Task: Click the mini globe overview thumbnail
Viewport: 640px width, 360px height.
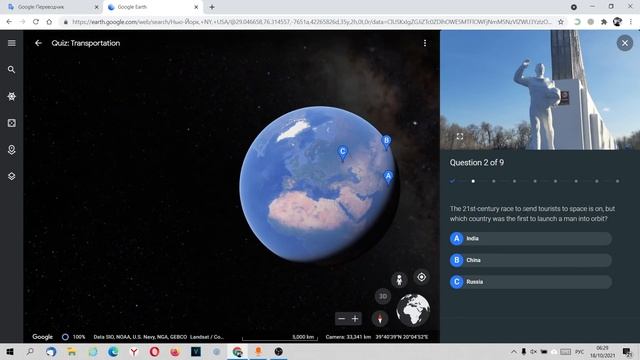Action: click(413, 311)
